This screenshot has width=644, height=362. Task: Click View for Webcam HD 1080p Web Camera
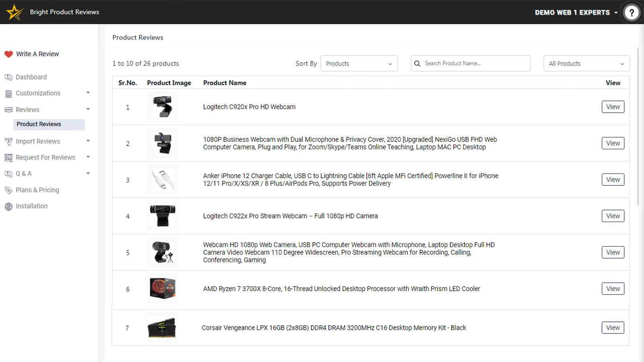pyautogui.click(x=613, y=253)
